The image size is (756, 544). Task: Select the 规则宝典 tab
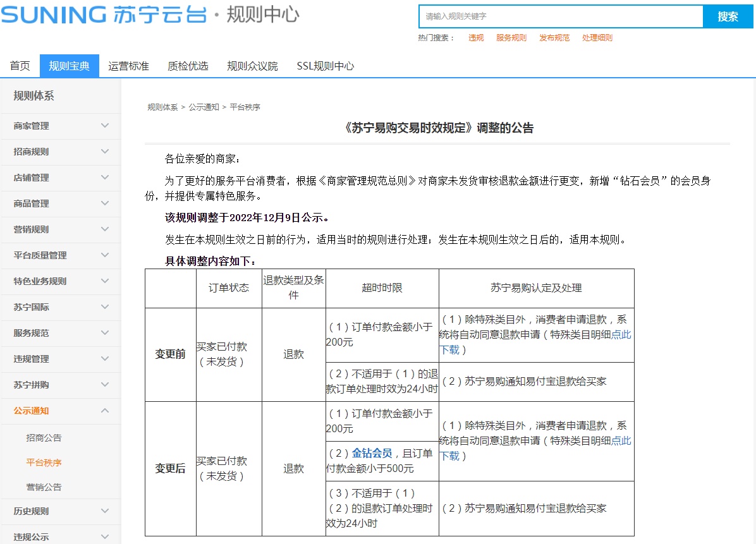pos(70,66)
